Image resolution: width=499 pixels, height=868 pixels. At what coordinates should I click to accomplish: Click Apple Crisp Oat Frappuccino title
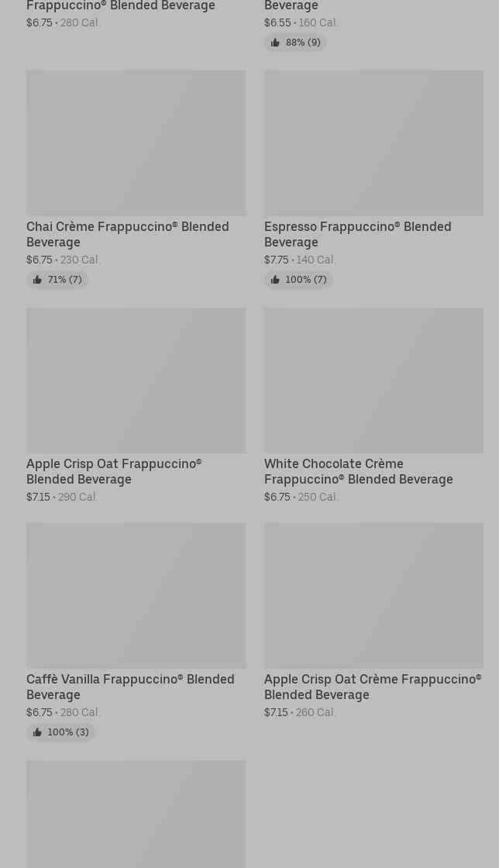114,471
